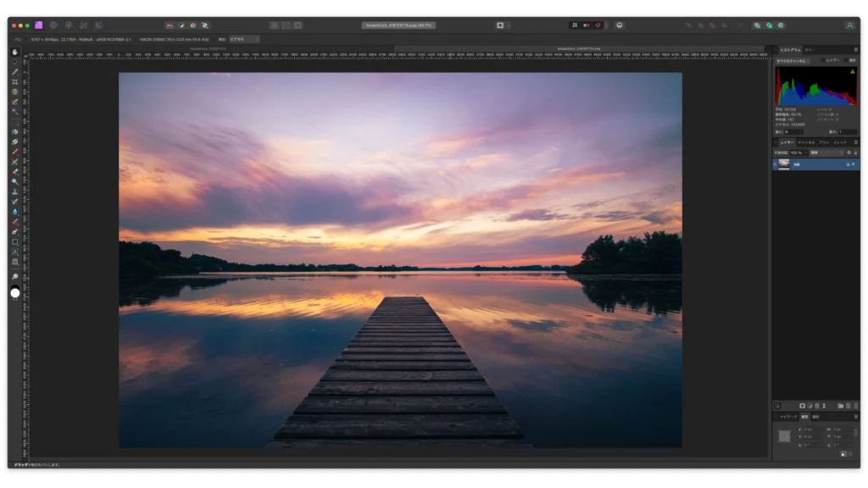Toggle visibility checkbox of the background layer
Screen dimensions: 868x488
click(854, 164)
